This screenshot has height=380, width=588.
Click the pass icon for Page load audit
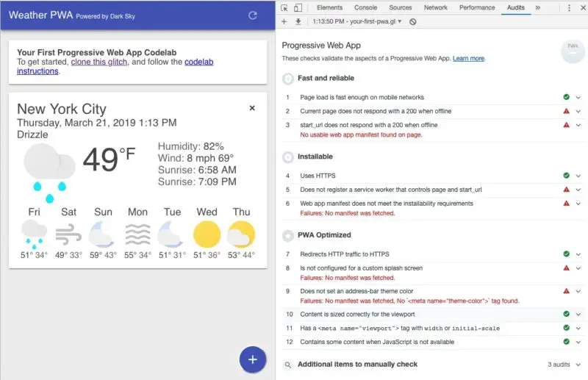click(x=566, y=97)
